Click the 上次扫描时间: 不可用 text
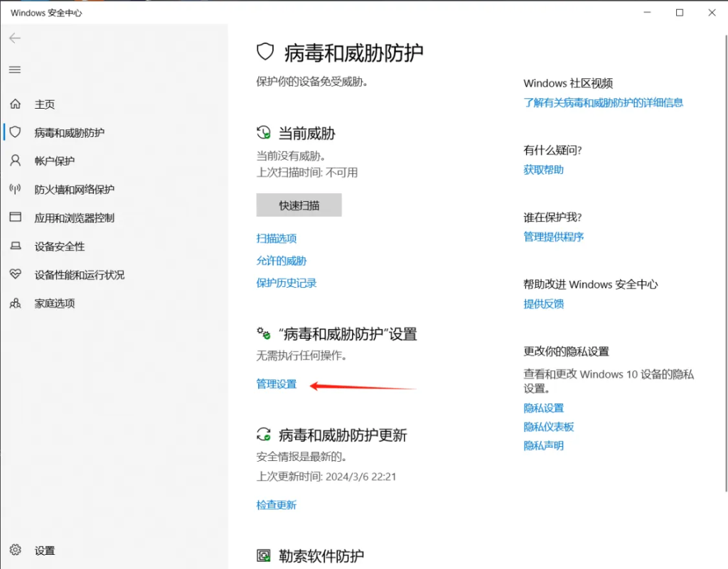Image resolution: width=728 pixels, height=569 pixels. coord(307,173)
